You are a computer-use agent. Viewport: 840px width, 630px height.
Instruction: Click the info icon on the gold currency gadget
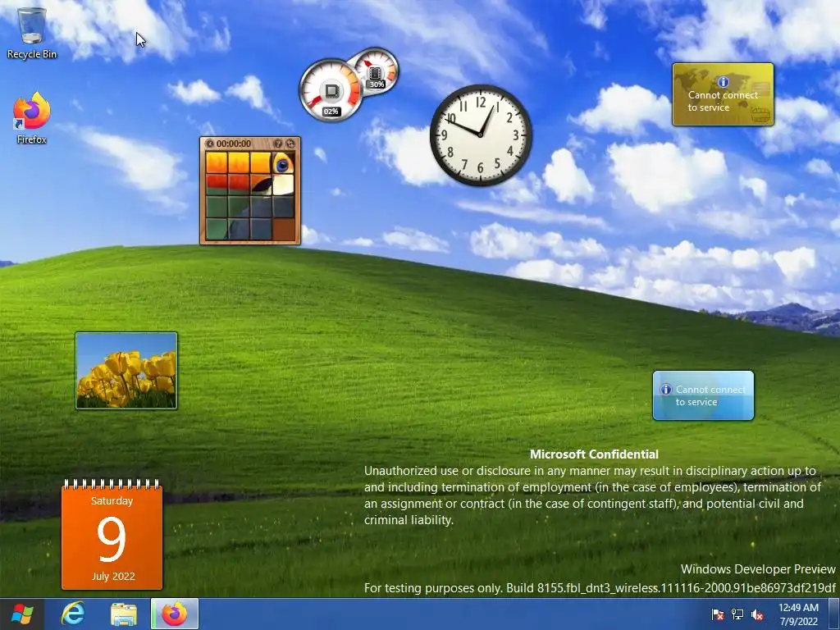click(x=723, y=82)
